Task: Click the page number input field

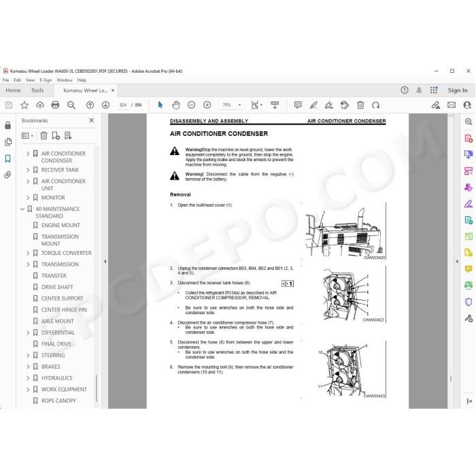Action: coord(123,105)
